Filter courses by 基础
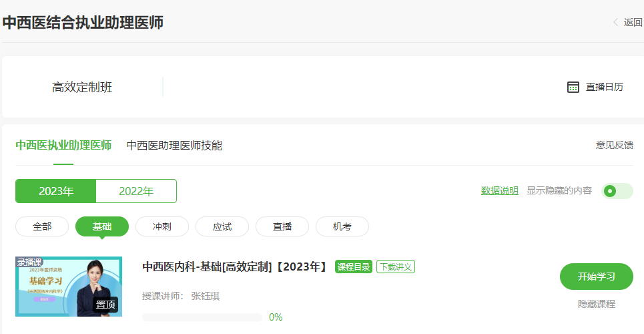This screenshot has width=644, height=334. [x=102, y=226]
